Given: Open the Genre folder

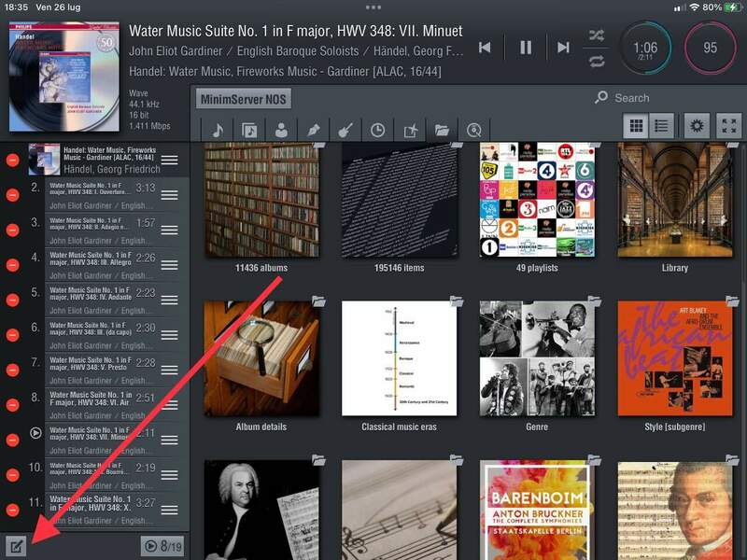Looking at the screenshot, I should coord(537,359).
